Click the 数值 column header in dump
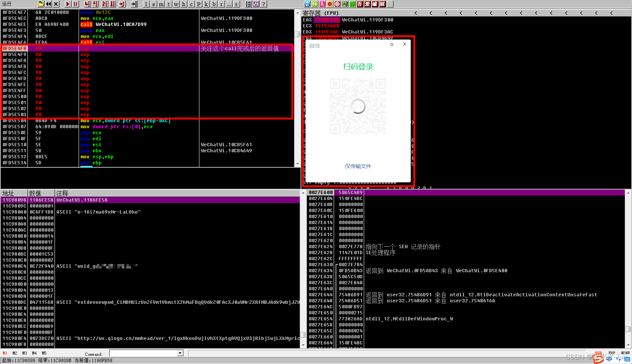 pyautogui.click(x=41, y=193)
